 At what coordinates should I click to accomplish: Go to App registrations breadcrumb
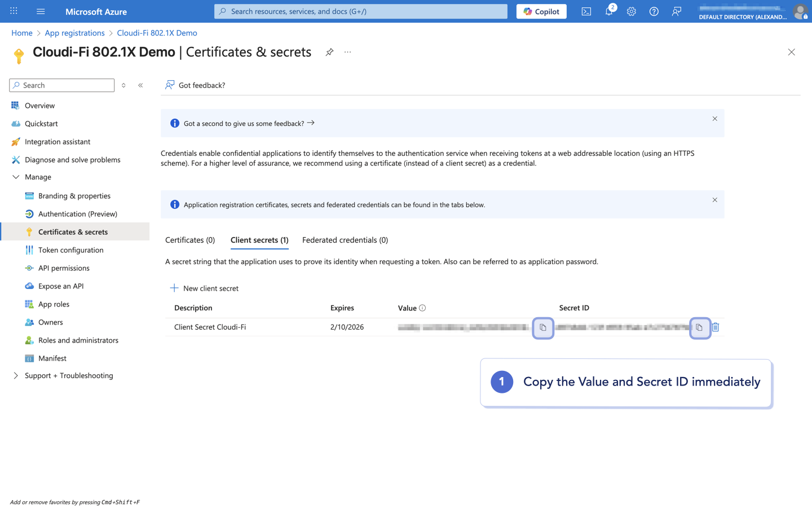click(75, 33)
